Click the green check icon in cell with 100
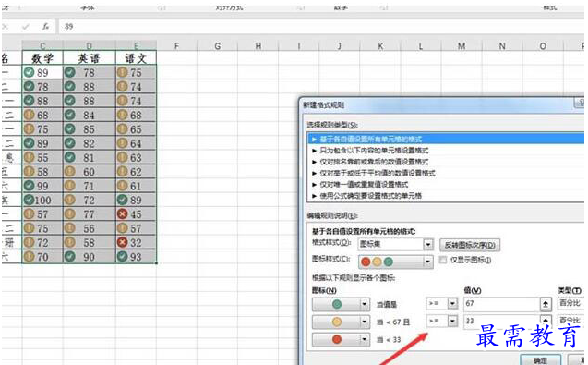This screenshot has height=365, width=588. [x=29, y=200]
